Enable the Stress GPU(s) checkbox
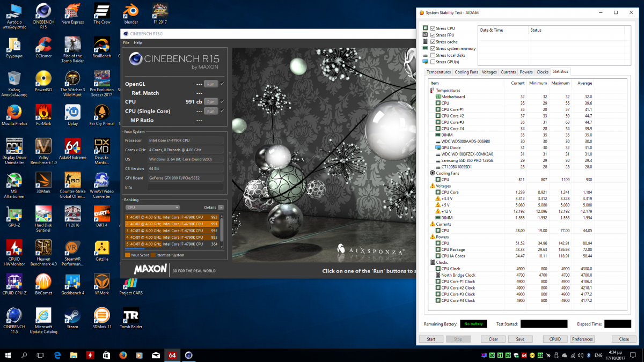The image size is (644, 362). tap(433, 62)
